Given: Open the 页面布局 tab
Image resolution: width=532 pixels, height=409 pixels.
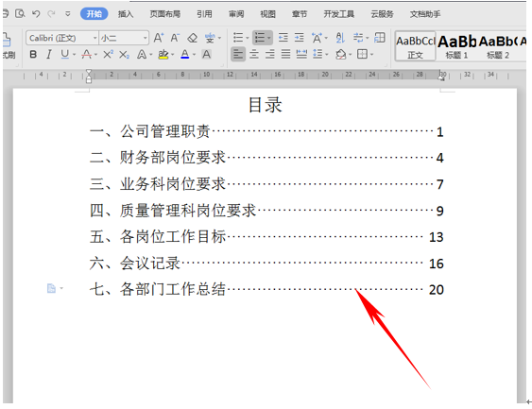Looking at the screenshot, I should [165, 14].
